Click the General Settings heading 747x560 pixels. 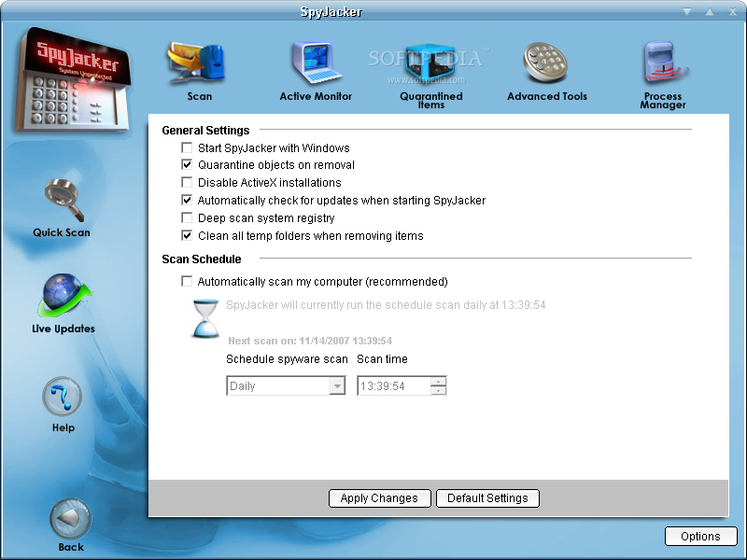[205, 130]
